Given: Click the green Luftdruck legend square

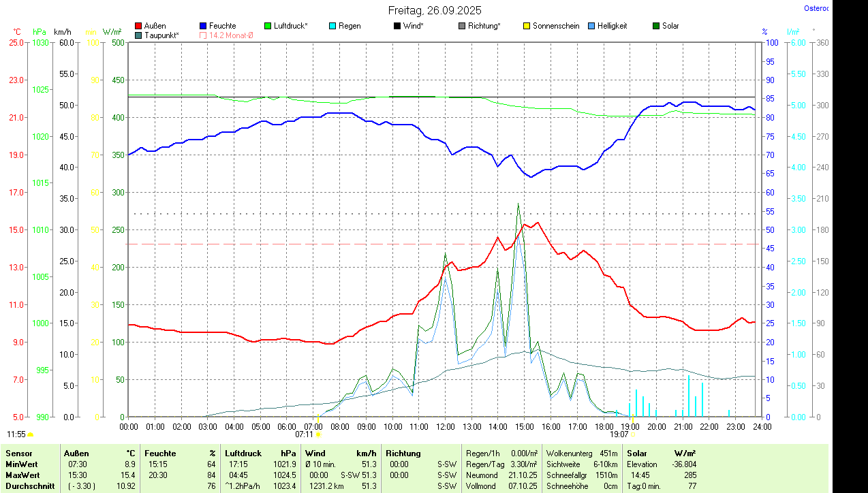Looking at the screenshot, I should pyautogui.click(x=268, y=26).
